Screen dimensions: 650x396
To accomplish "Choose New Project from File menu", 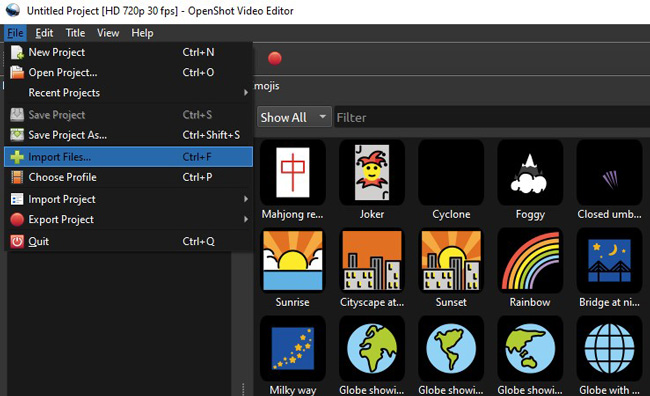I will (129, 52).
